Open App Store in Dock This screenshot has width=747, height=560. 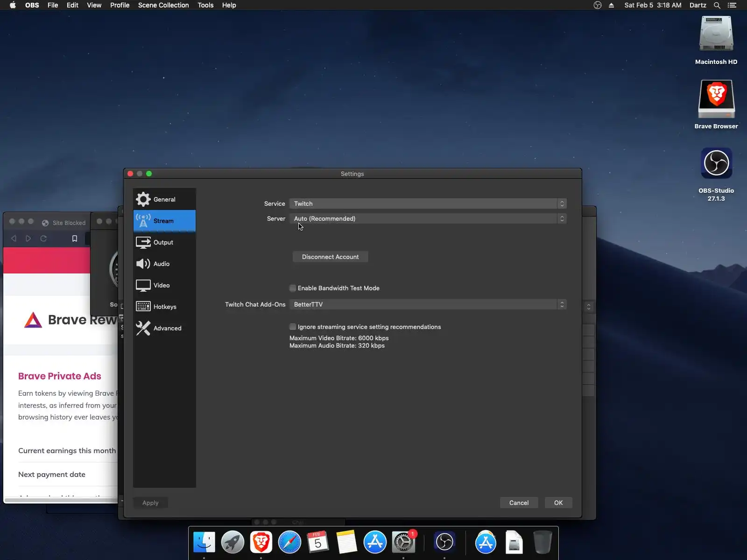pyautogui.click(x=375, y=542)
